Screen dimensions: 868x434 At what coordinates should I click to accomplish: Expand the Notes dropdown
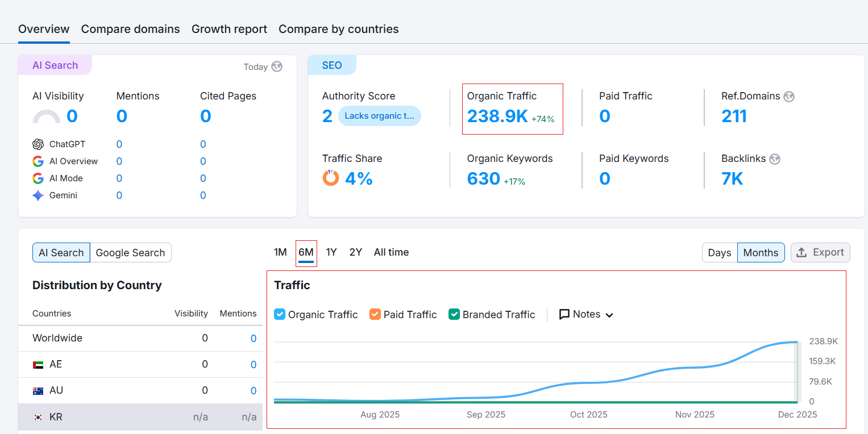[x=586, y=314]
